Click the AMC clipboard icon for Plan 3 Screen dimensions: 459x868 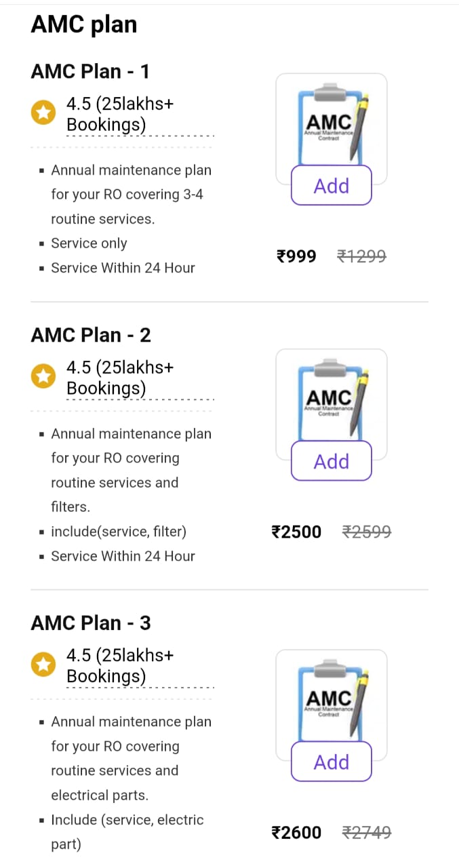coord(331,700)
